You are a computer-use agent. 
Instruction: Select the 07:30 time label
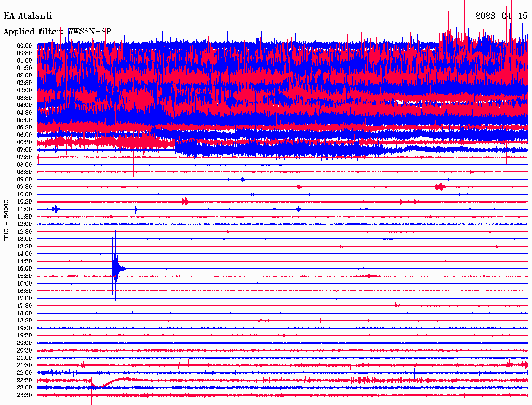(x=24, y=157)
